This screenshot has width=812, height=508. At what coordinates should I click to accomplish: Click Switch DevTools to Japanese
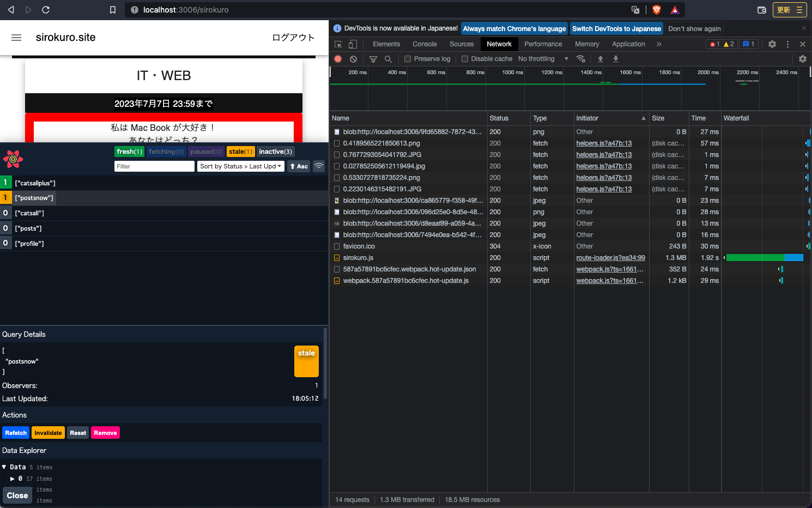coord(616,29)
